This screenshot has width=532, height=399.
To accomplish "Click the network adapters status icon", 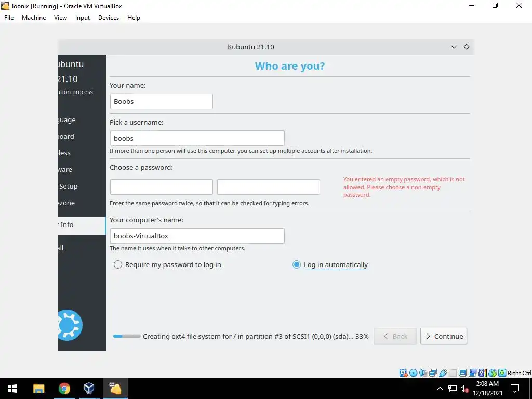I will click(x=433, y=373).
